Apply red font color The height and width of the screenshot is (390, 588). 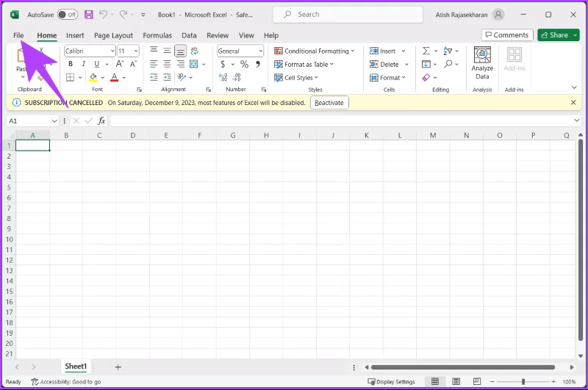[x=115, y=77]
